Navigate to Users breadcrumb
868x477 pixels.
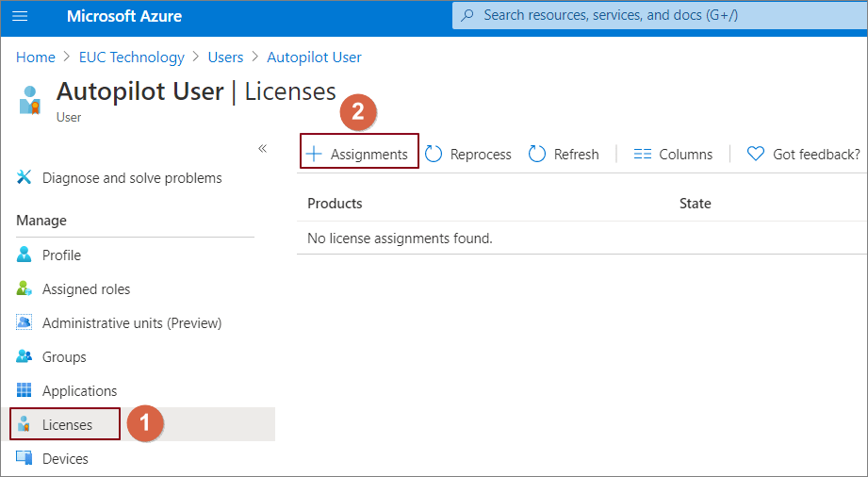225,58
